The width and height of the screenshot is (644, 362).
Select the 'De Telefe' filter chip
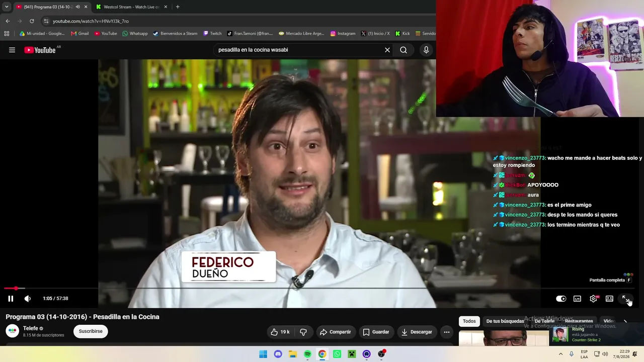point(544,321)
